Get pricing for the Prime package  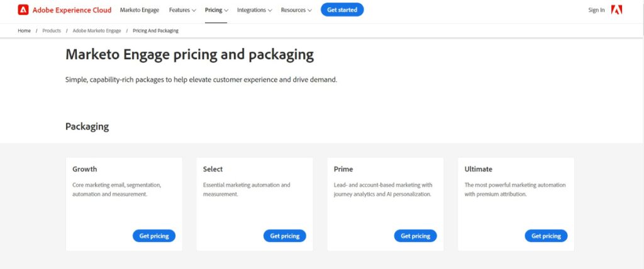click(415, 236)
